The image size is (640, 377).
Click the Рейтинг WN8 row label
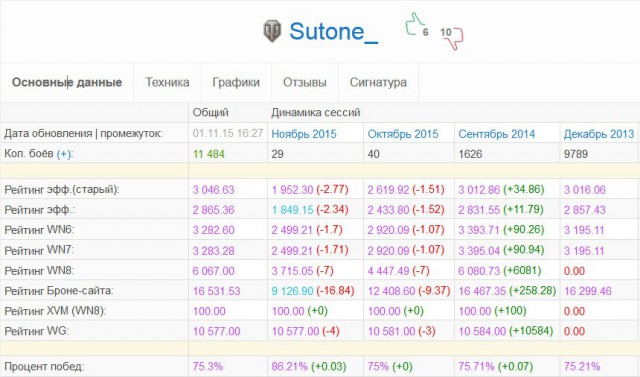point(39,271)
